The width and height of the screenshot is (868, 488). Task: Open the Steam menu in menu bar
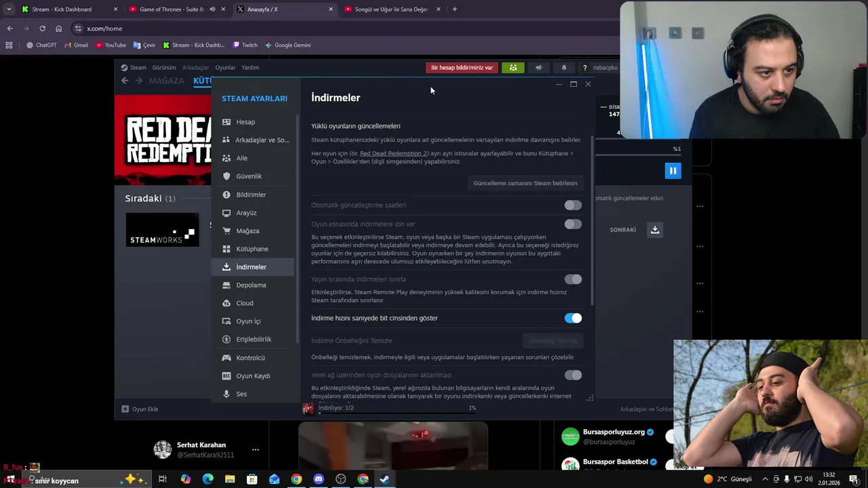(134, 68)
